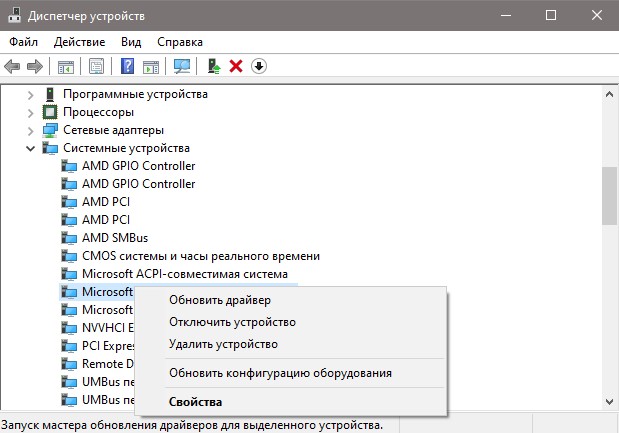Close the Диспетчер устройств window

click(x=596, y=15)
